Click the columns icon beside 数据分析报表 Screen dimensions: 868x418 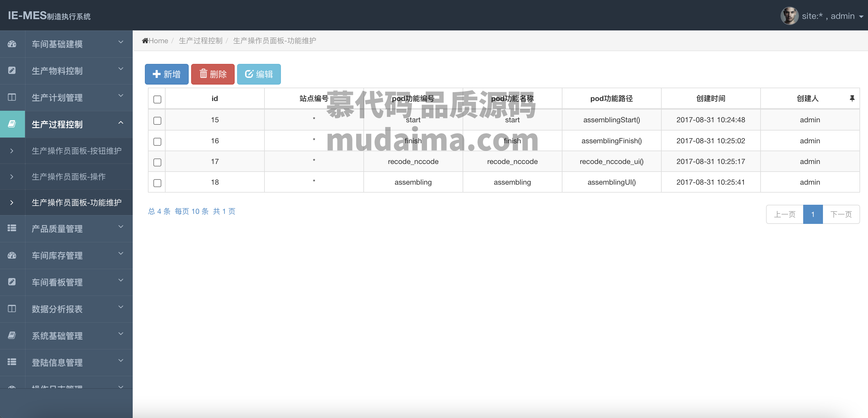click(12, 308)
